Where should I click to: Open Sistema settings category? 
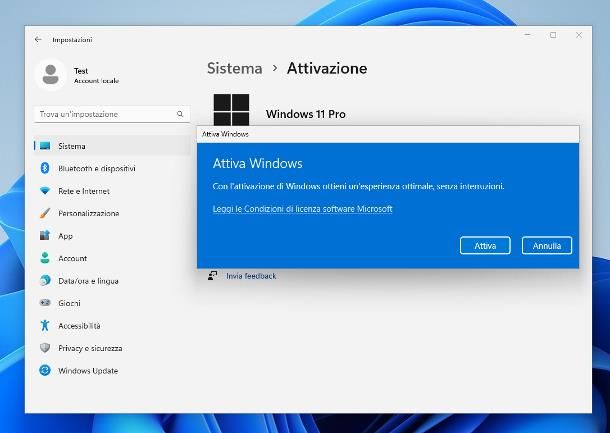112,146
